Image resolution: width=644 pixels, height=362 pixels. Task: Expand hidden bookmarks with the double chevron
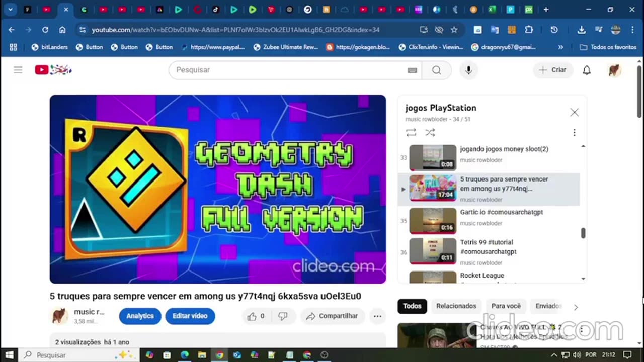click(560, 47)
